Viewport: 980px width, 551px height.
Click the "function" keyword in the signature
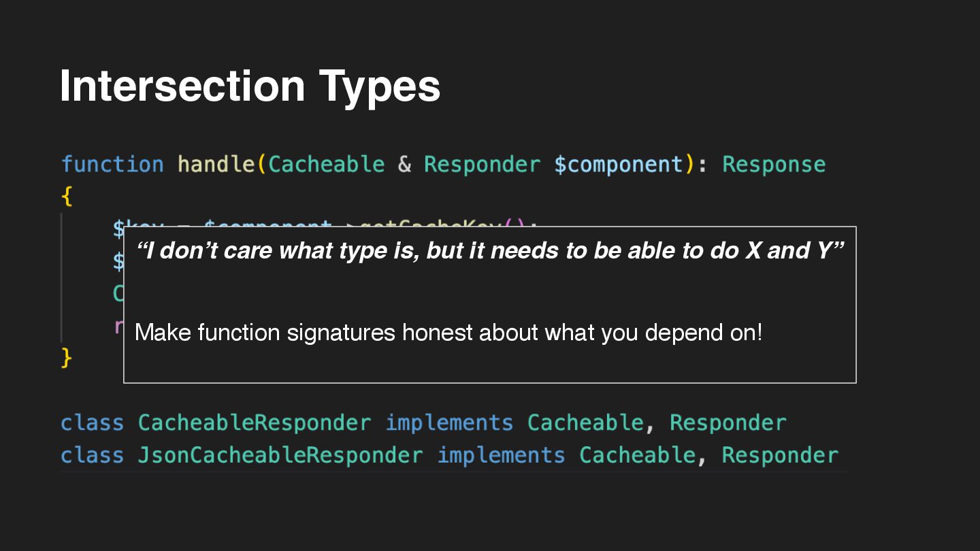click(x=112, y=165)
